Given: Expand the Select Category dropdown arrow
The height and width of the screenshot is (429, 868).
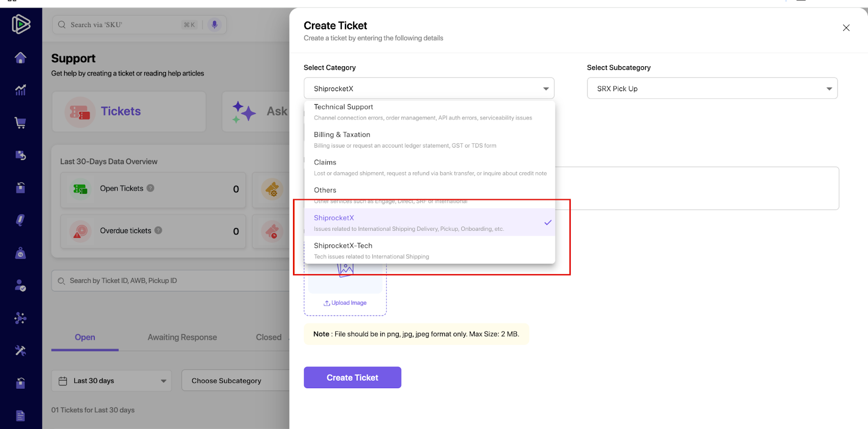Looking at the screenshot, I should pos(546,89).
